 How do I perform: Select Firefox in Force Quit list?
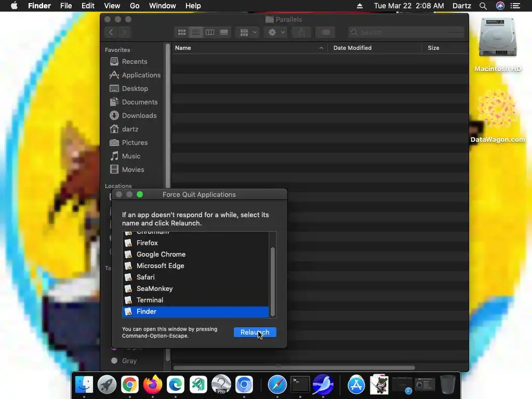click(195, 243)
